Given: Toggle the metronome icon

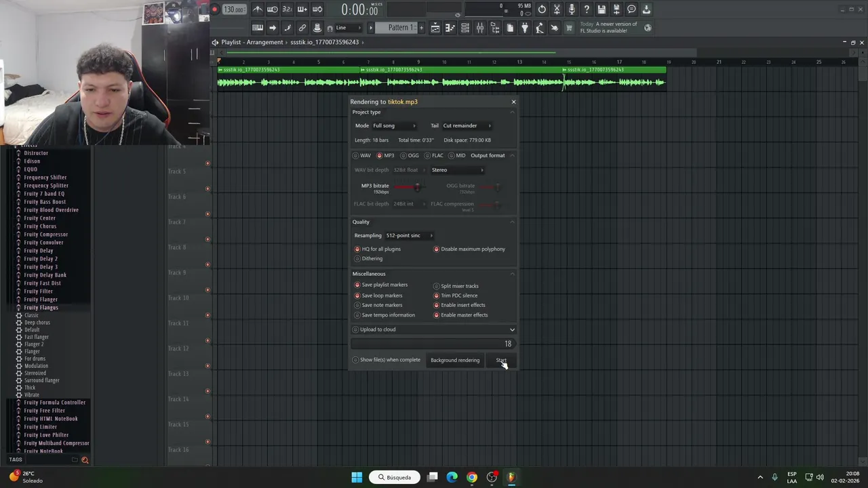Looking at the screenshot, I should pos(258,9).
